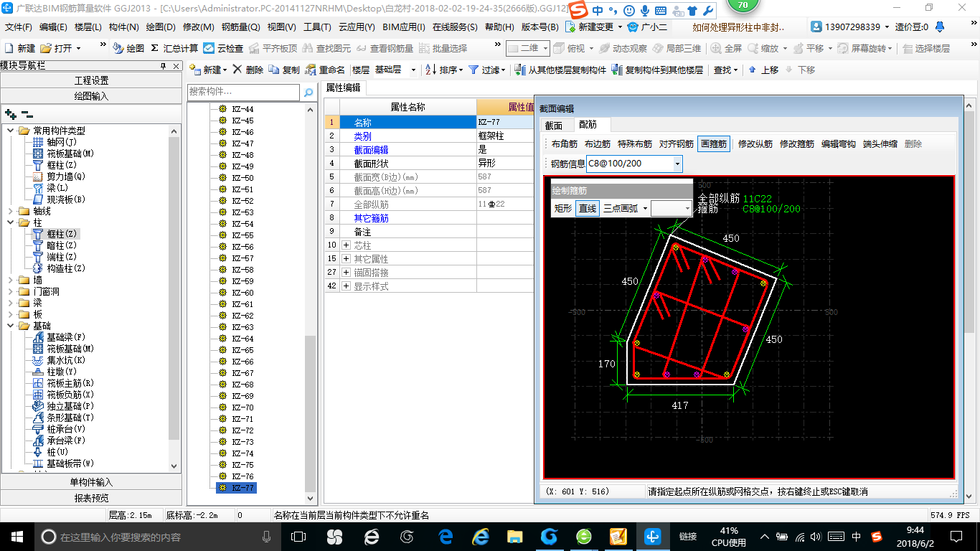
Task: Select 构造柱(Z) tree item
Action: pyautogui.click(x=59, y=268)
